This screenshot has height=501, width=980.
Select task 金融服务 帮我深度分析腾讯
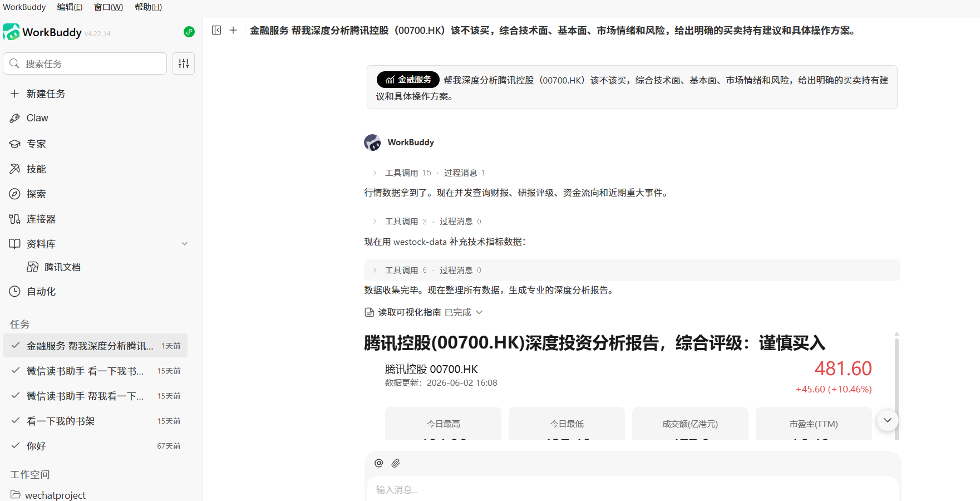95,346
